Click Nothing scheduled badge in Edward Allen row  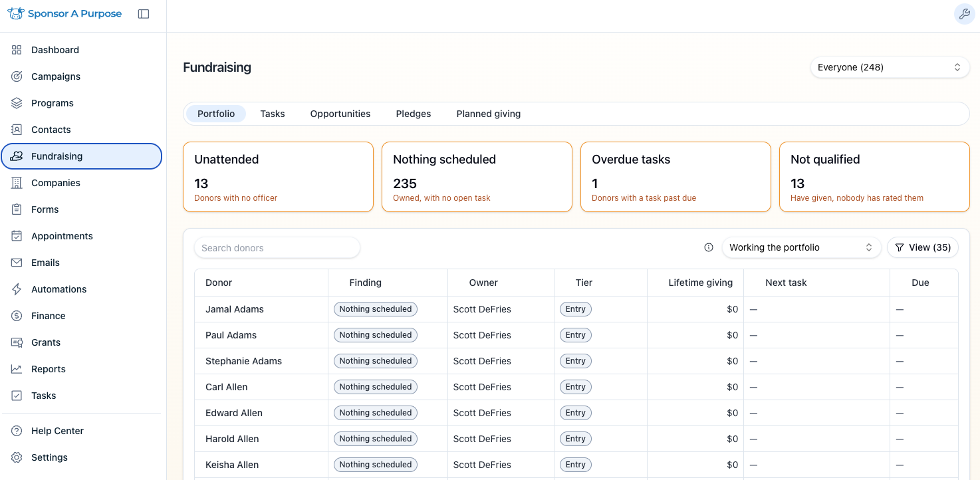click(376, 413)
